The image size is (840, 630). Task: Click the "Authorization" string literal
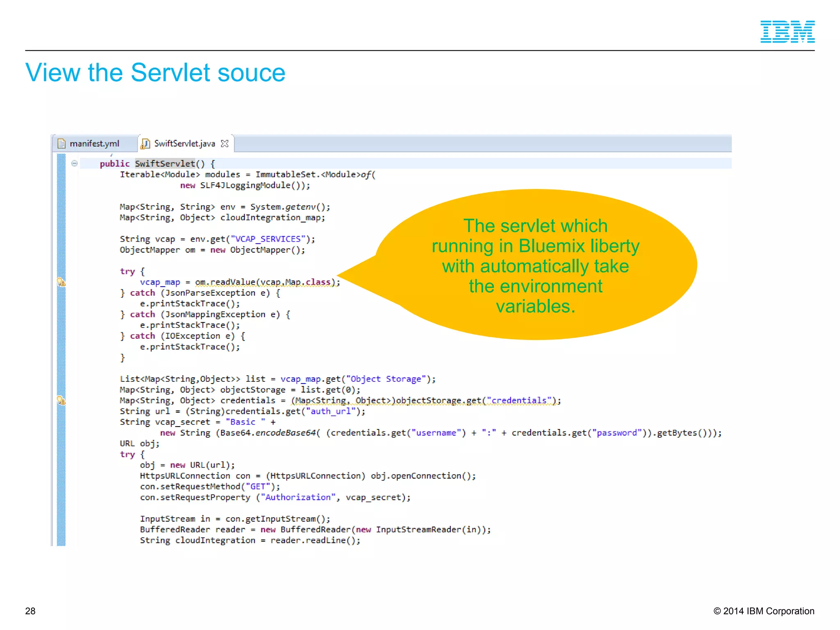298,497
